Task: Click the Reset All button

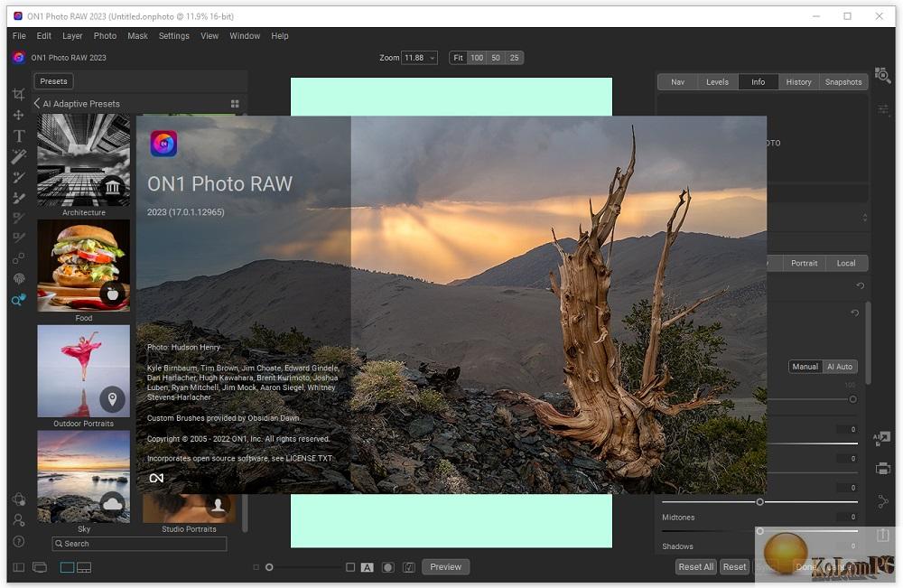Action: click(695, 566)
